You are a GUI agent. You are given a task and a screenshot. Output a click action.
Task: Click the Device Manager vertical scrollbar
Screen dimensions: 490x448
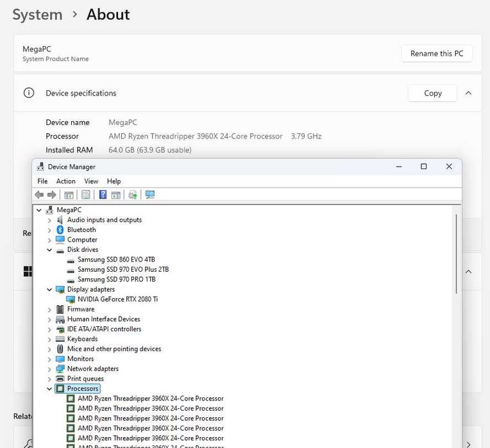point(456,254)
